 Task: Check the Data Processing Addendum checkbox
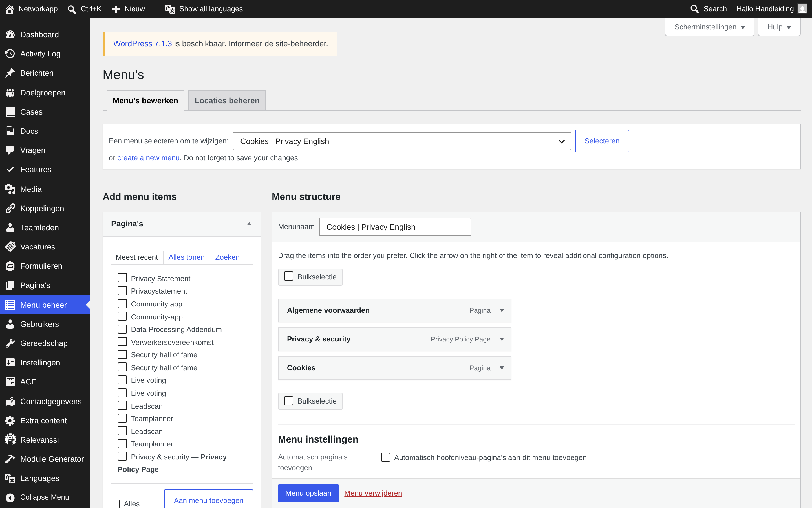122,329
